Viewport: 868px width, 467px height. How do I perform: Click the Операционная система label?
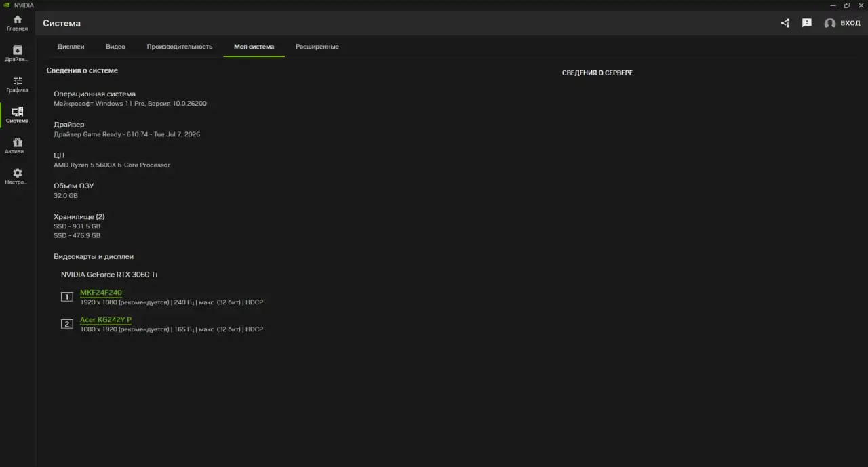pyautogui.click(x=95, y=94)
